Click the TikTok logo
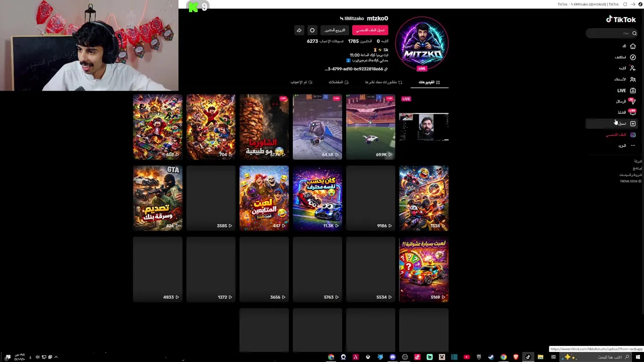 click(x=621, y=19)
